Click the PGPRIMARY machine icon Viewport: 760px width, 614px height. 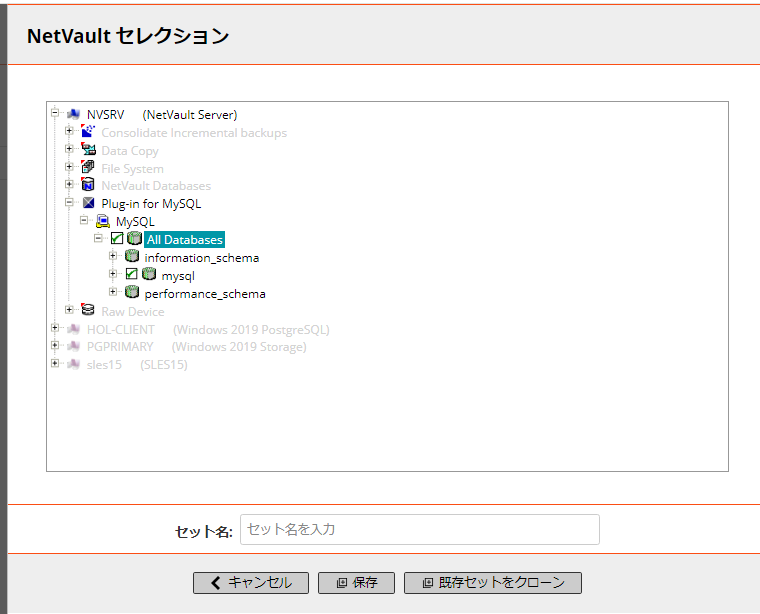(x=74, y=346)
